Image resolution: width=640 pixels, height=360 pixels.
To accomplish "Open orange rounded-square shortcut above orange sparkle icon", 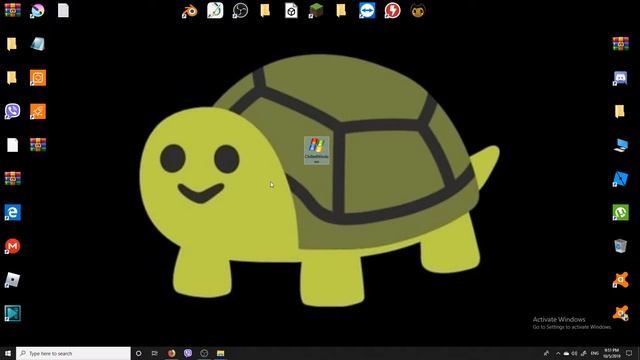I will (38, 78).
